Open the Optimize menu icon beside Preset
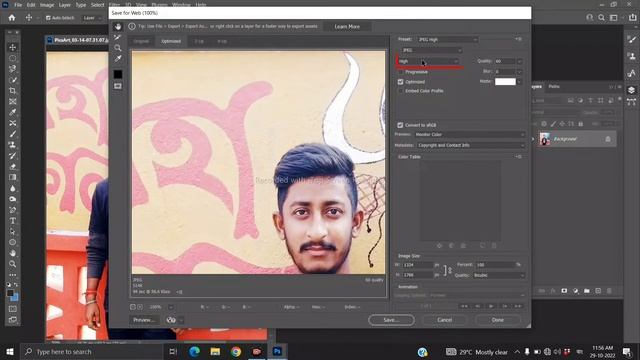Image resolution: width=640 pixels, height=360 pixels. (x=518, y=39)
